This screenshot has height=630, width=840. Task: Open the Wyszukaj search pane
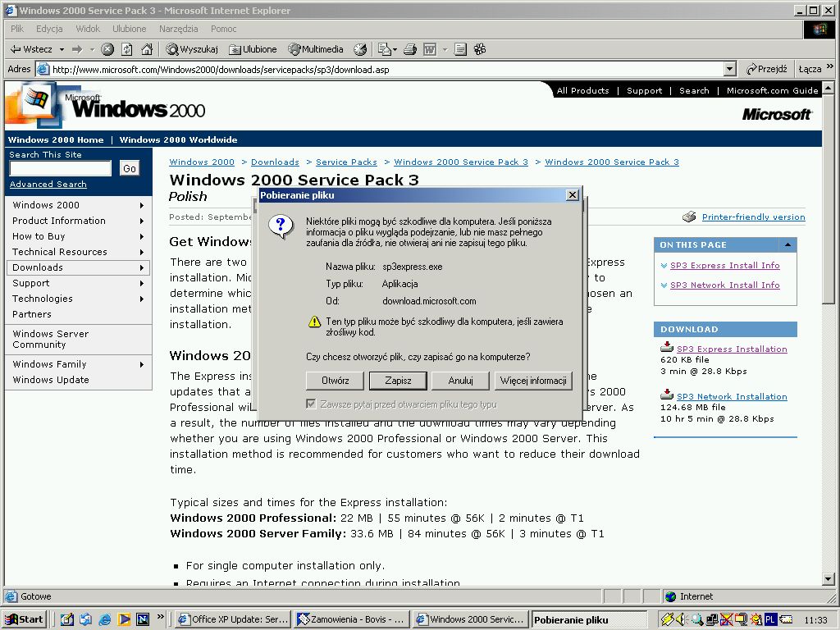pyautogui.click(x=192, y=49)
